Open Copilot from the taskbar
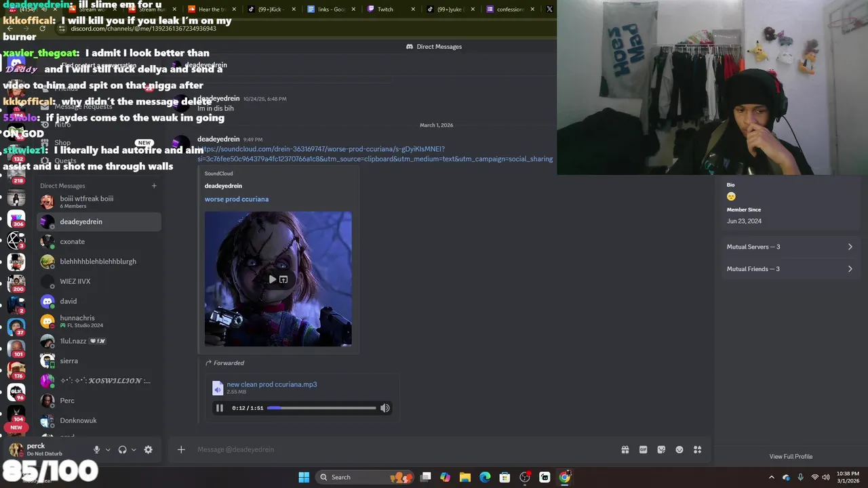 [x=446, y=477]
